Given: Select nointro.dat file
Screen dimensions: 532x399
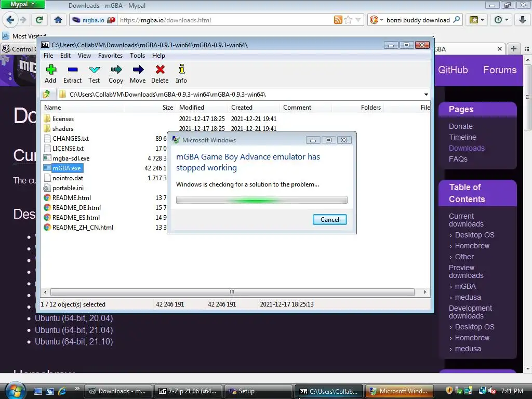Looking at the screenshot, I should point(68,178).
